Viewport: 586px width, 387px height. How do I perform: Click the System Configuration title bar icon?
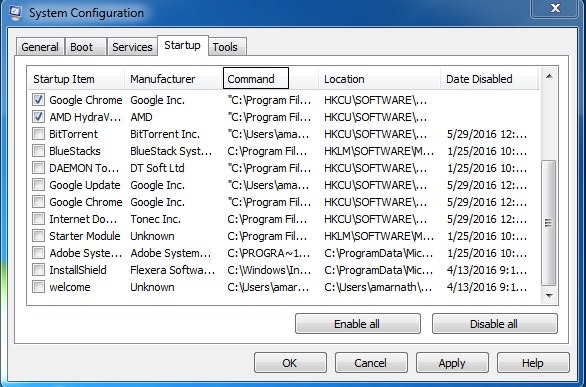click(x=15, y=12)
